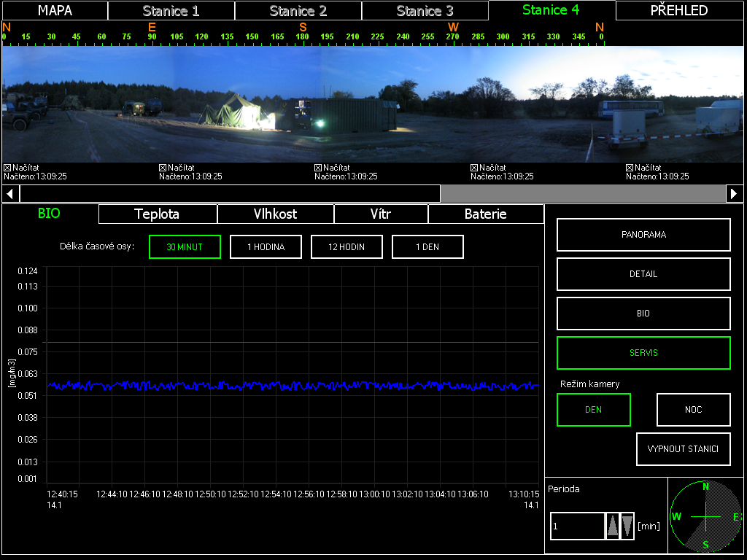
Task: Click the right scroll arrow under panorama
Action: [x=735, y=193]
